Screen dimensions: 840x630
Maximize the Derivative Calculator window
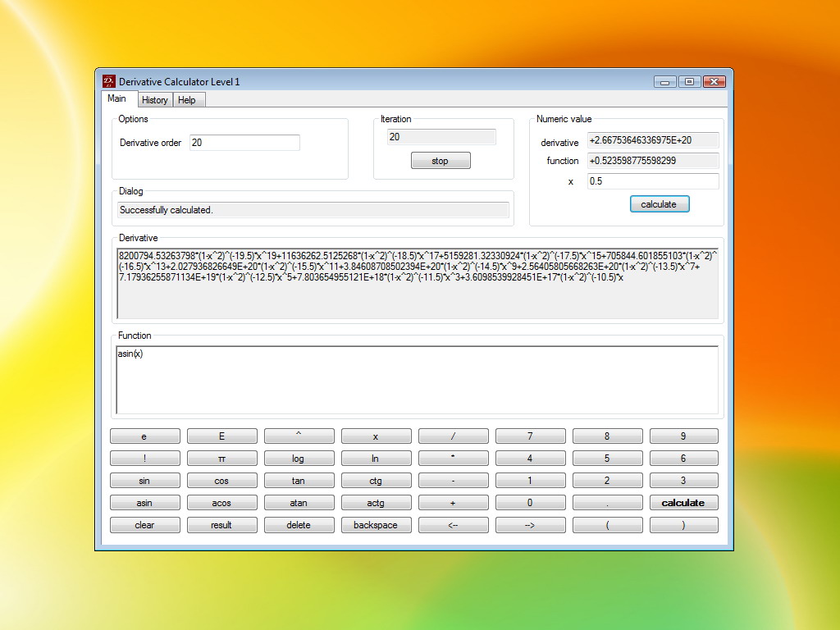point(689,81)
